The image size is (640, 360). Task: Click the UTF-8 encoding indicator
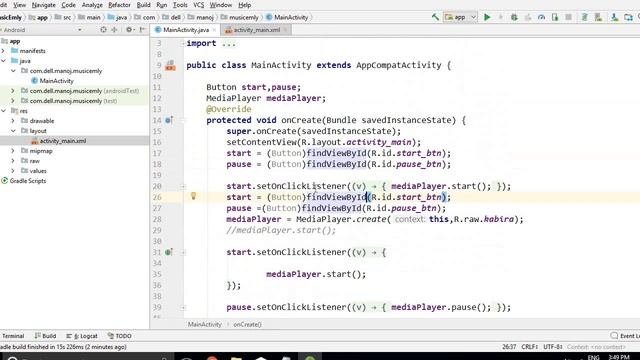(x=553, y=347)
